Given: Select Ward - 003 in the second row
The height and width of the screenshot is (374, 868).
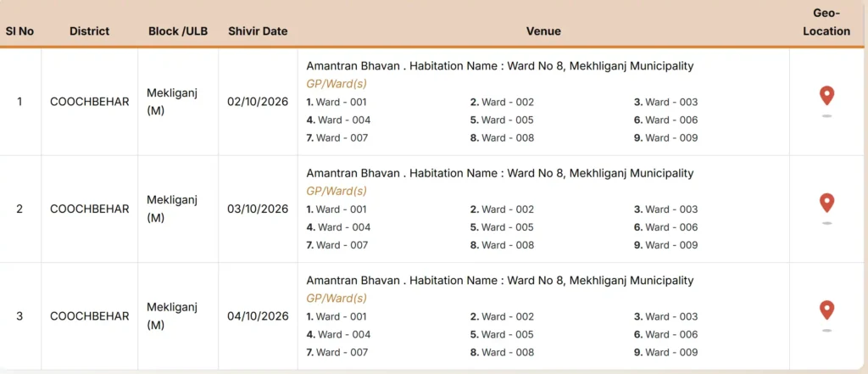Looking at the screenshot, I should click(666, 209).
